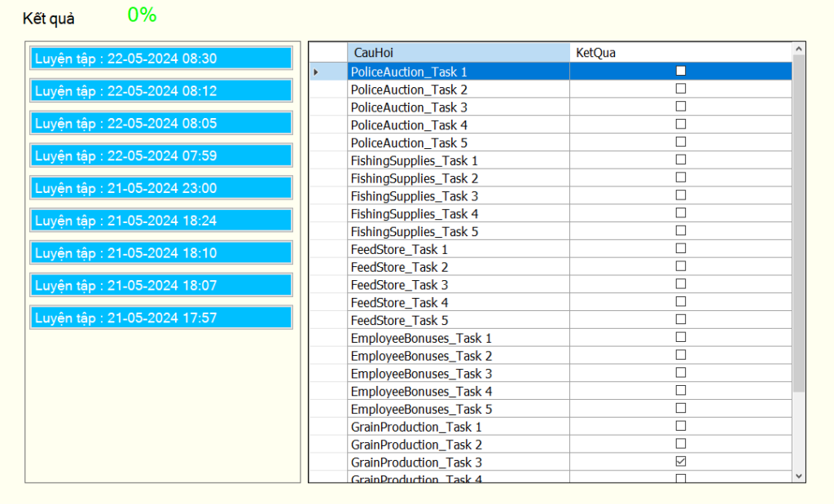Click scrollbar up arrow in results grid
This screenshot has width=834, height=504.
798,50
